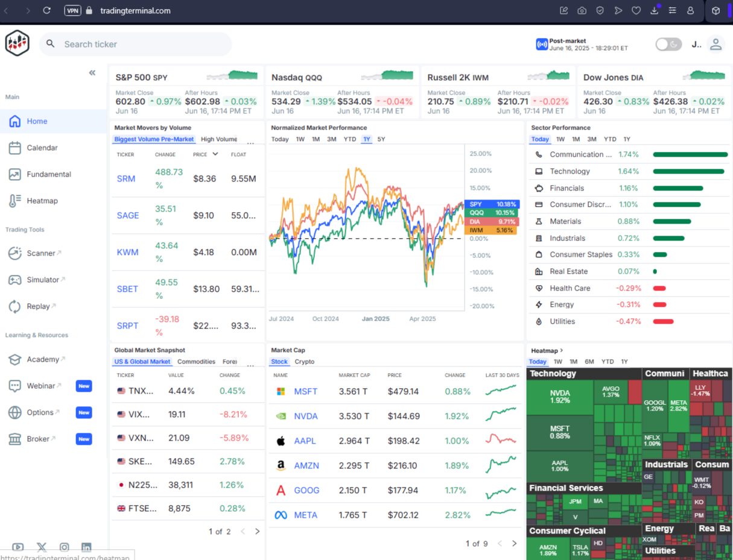The image size is (733, 560).
Task: Open the NVDA ticker in Market Cap
Action: click(x=306, y=416)
